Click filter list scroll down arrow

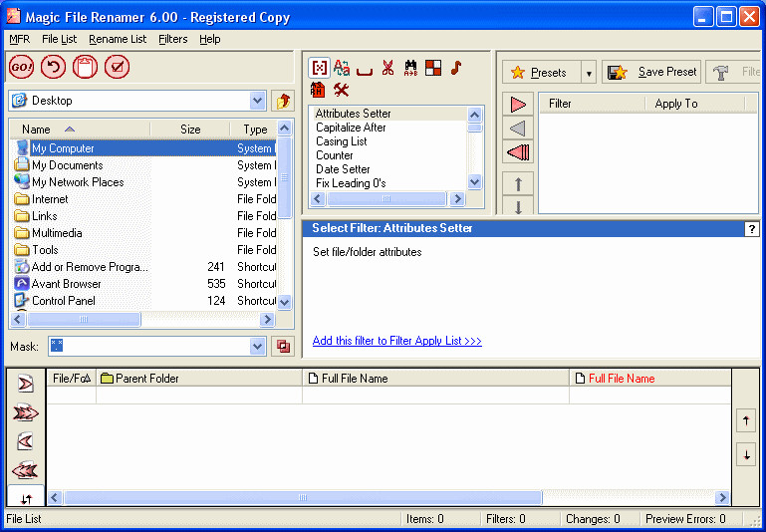pyautogui.click(x=474, y=182)
